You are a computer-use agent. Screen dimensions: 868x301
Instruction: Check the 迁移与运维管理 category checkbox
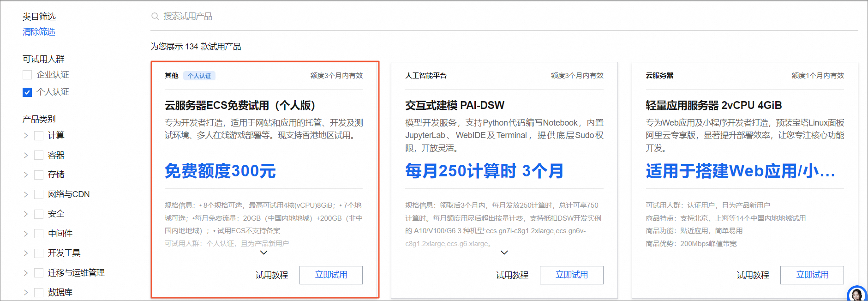point(39,273)
